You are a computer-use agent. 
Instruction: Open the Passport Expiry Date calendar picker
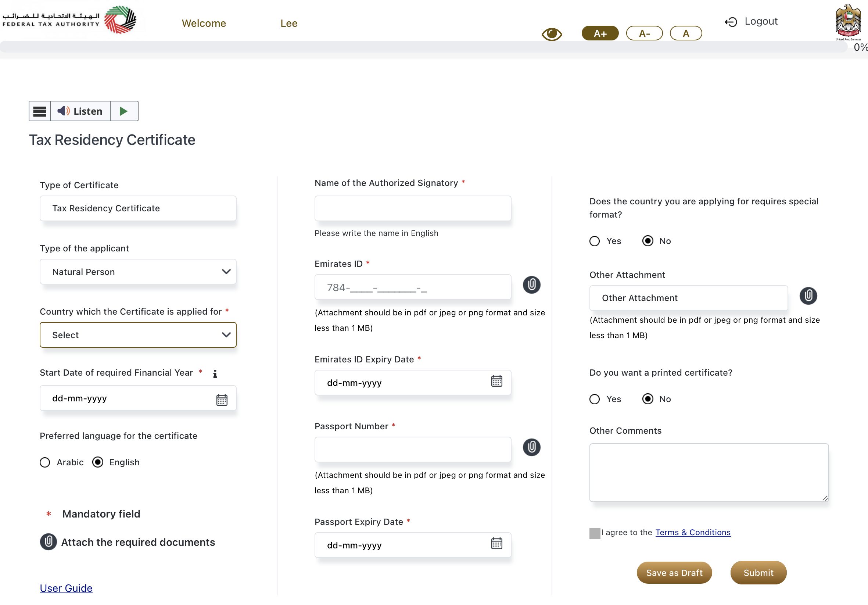496,543
